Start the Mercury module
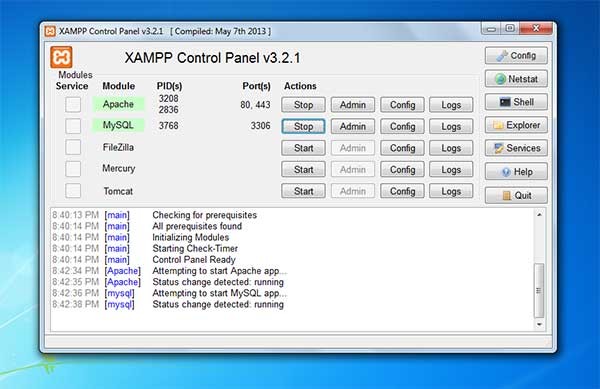Viewport: 600px width, 389px height. click(303, 169)
